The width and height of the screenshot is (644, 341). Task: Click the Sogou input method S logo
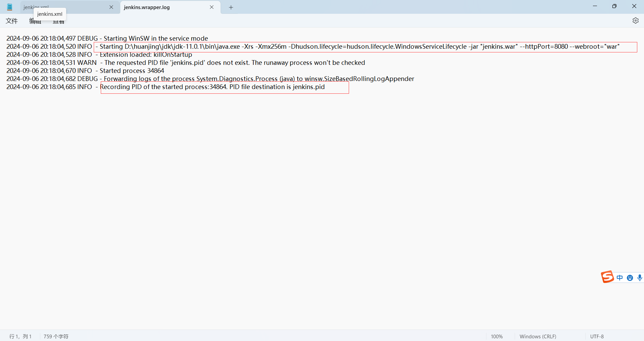(x=607, y=277)
